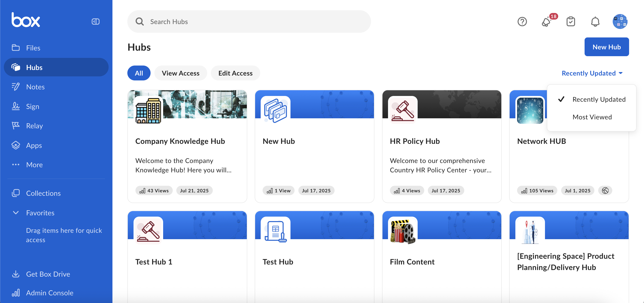Open the user account avatar

click(x=620, y=21)
